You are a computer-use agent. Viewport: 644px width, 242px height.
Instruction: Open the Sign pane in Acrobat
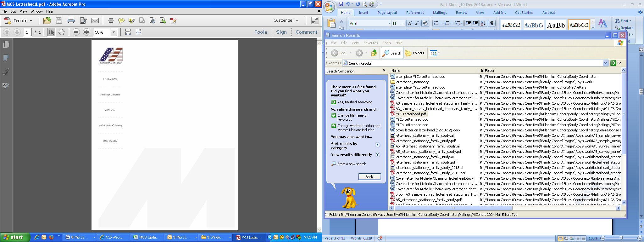(281, 32)
